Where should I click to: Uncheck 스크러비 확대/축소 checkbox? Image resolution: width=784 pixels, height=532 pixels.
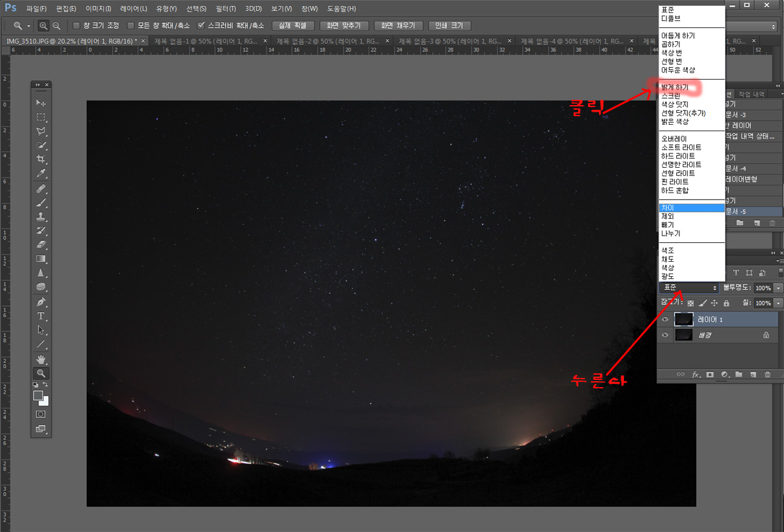point(201,25)
